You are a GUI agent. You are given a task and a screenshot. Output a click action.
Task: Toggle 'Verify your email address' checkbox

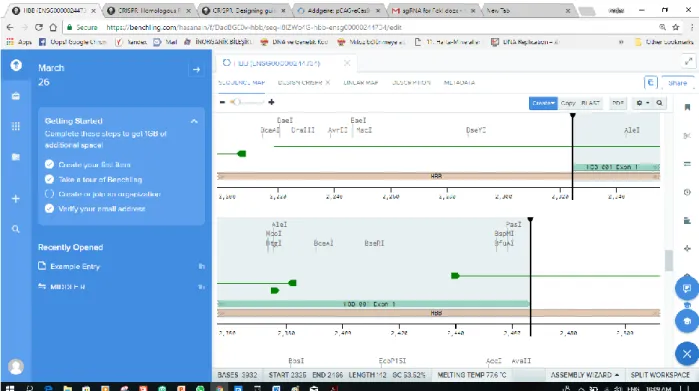(49, 209)
